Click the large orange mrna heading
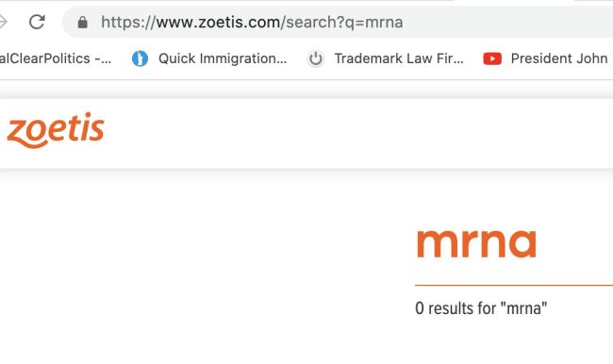The width and height of the screenshot is (613, 364). (476, 243)
